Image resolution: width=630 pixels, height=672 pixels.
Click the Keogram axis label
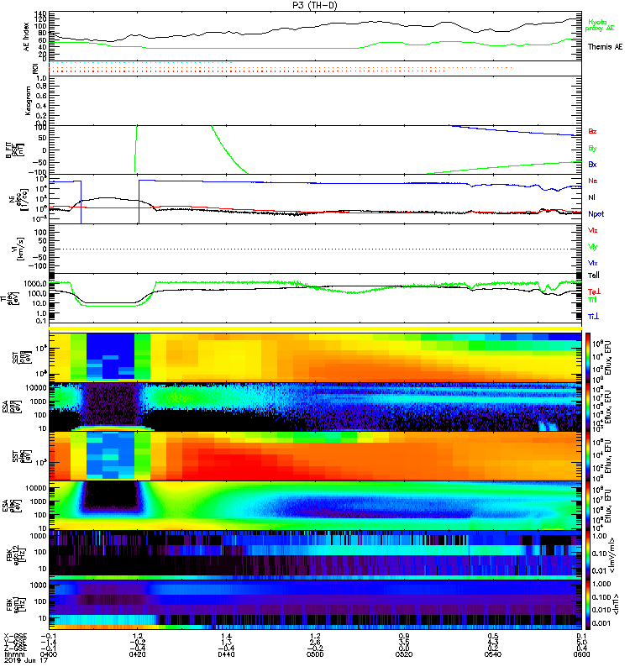point(28,100)
